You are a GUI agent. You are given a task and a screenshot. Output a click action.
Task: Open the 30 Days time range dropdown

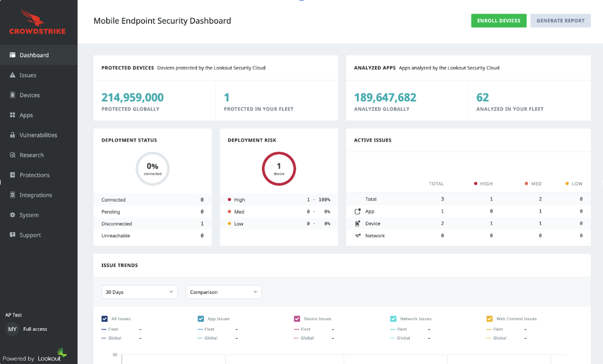[139, 292]
